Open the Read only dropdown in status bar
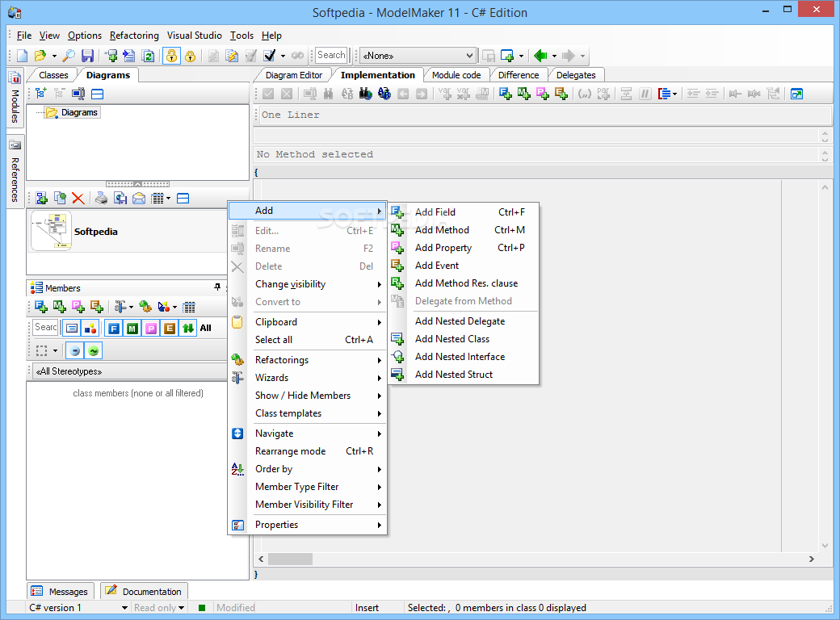This screenshot has height=620, width=840. coord(181,608)
